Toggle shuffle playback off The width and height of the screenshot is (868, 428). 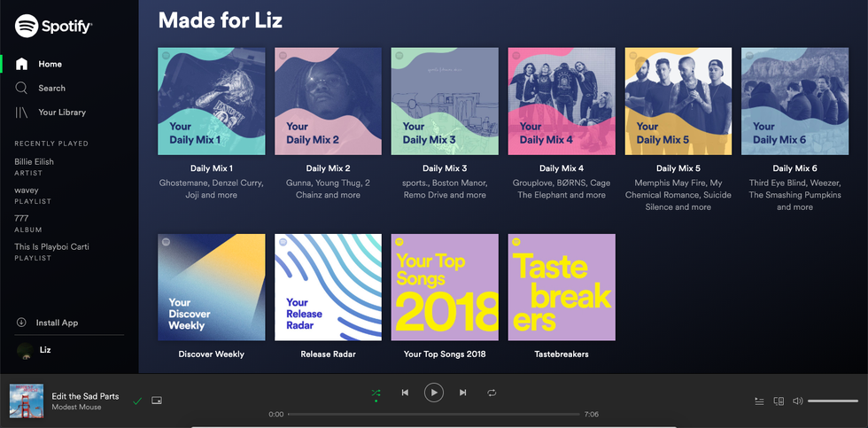(x=376, y=393)
